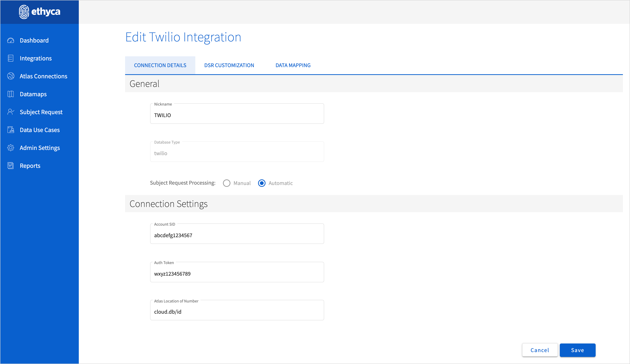The height and width of the screenshot is (364, 630).
Task: Edit the Atlas Location of Number field
Action: click(x=237, y=312)
